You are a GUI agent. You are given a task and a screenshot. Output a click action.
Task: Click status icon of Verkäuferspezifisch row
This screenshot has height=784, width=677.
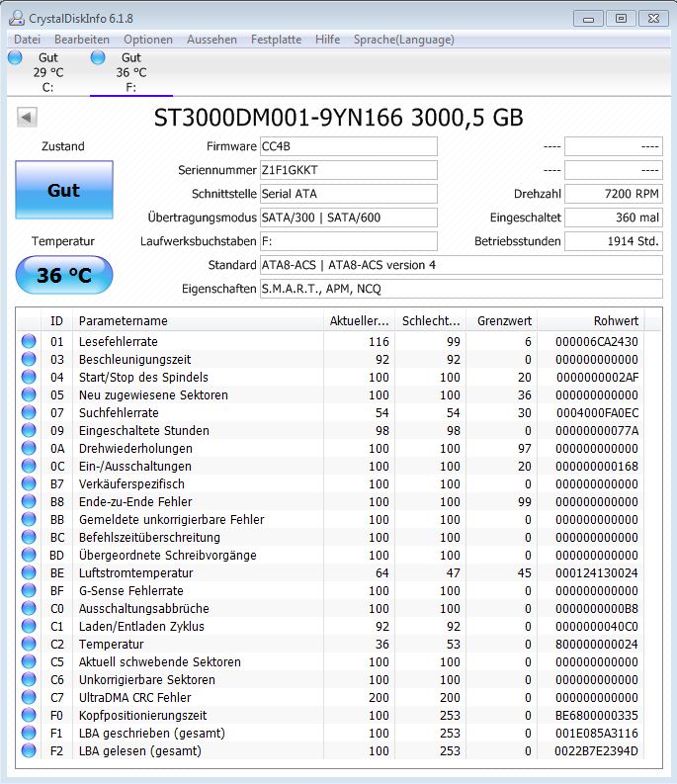tap(29, 483)
